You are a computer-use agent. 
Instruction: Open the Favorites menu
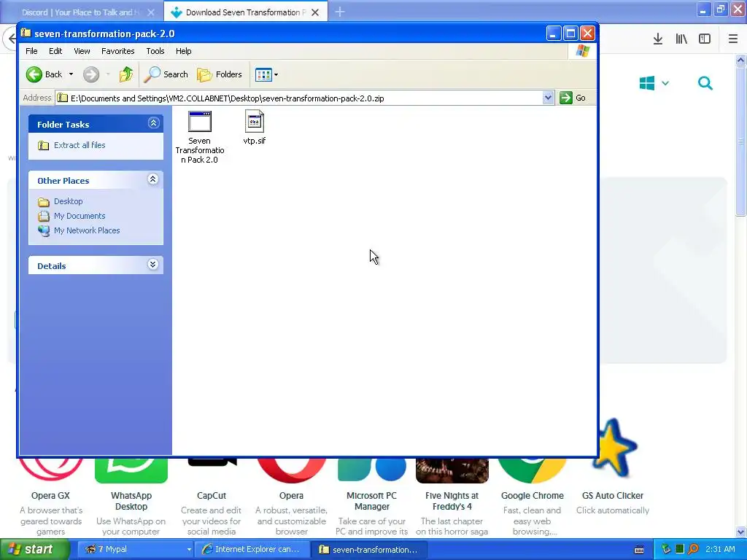117,51
